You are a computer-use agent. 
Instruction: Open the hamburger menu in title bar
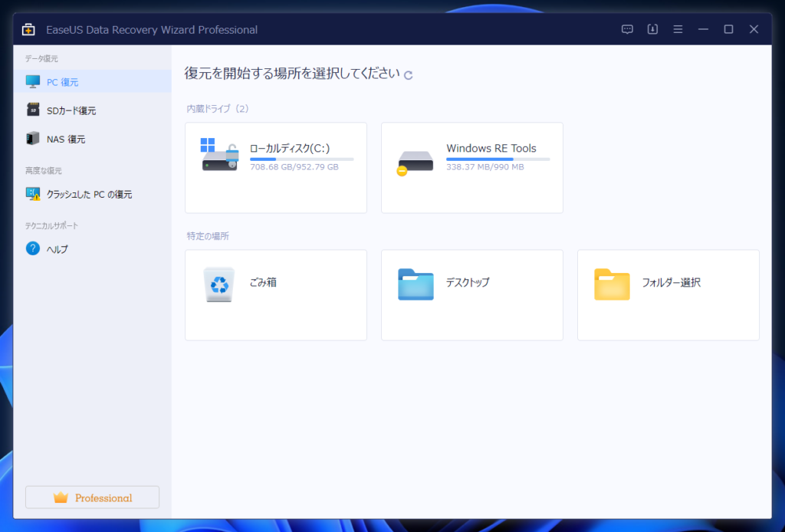click(678, 29)
